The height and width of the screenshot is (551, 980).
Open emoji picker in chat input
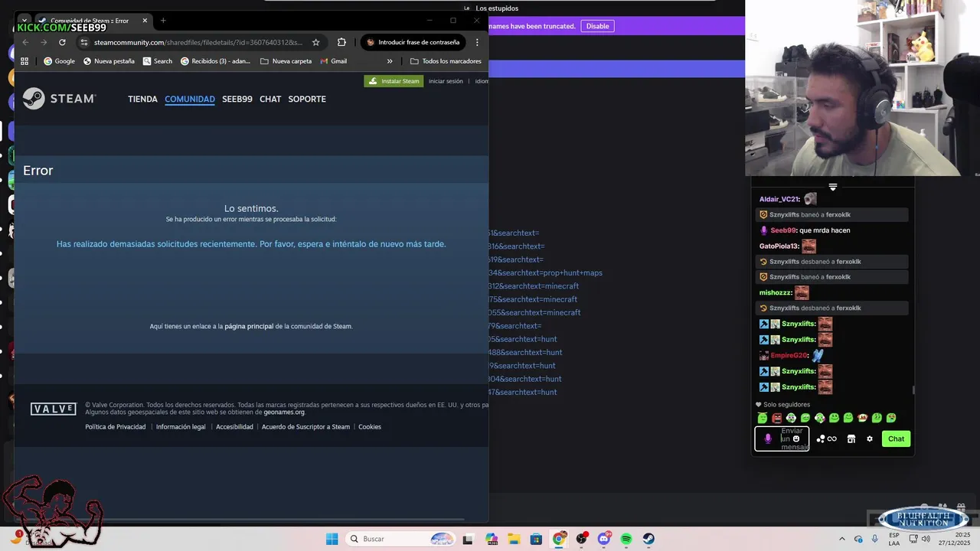pyautogui.click(x=796, y=439)
